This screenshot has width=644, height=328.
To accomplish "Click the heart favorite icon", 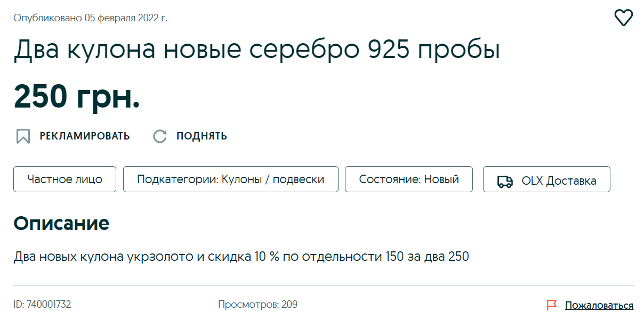I will pyautogui.click(x=623, y=18).
